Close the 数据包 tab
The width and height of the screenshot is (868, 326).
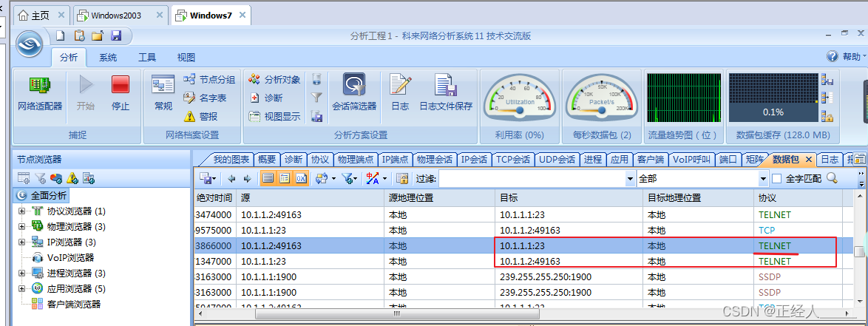pos(808,160)
